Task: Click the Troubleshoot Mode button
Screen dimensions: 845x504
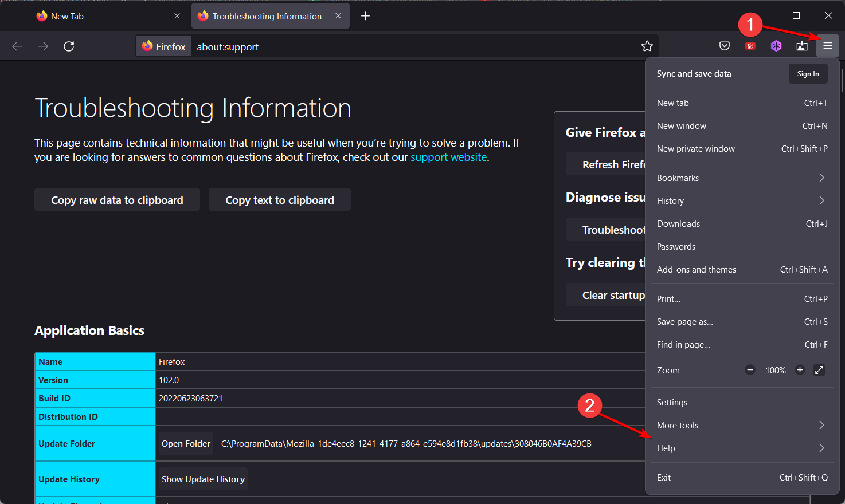Action: tap(606, 230)
